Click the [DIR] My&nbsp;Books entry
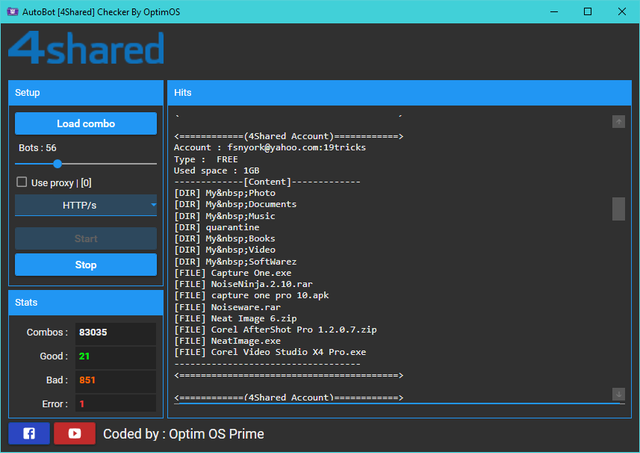The width and height of the screenshot is (640, 453). [x=224, y=238]
